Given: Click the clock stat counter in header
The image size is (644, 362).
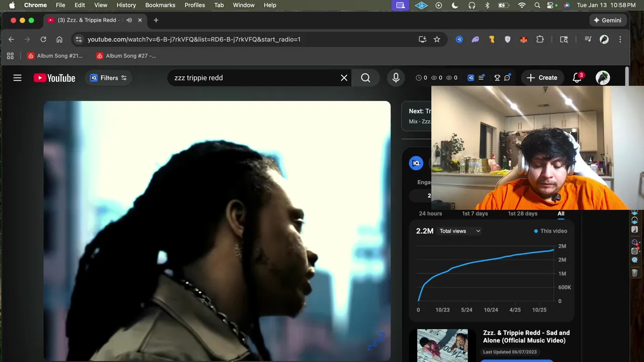Looking at the screenshot, I should tap(421, 78).
